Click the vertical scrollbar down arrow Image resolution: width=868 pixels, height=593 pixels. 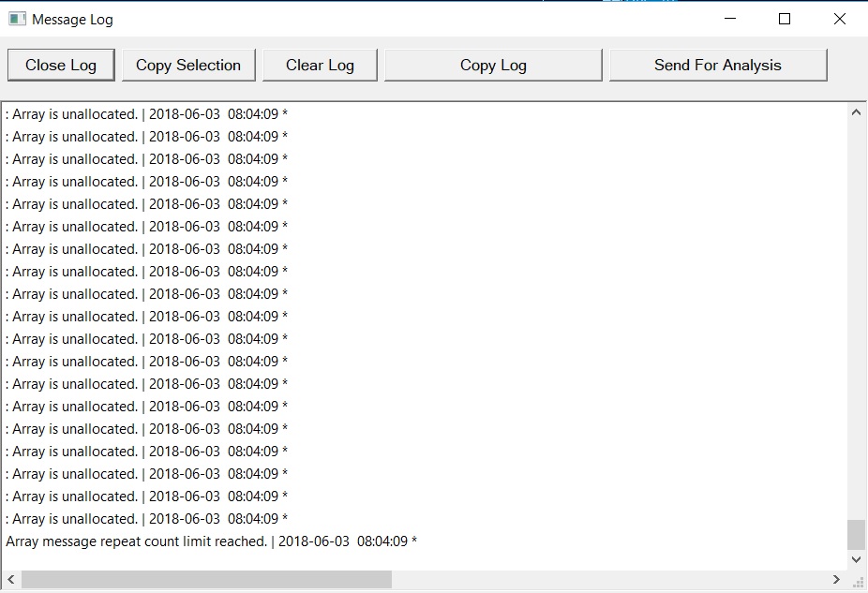coord(856,559)
